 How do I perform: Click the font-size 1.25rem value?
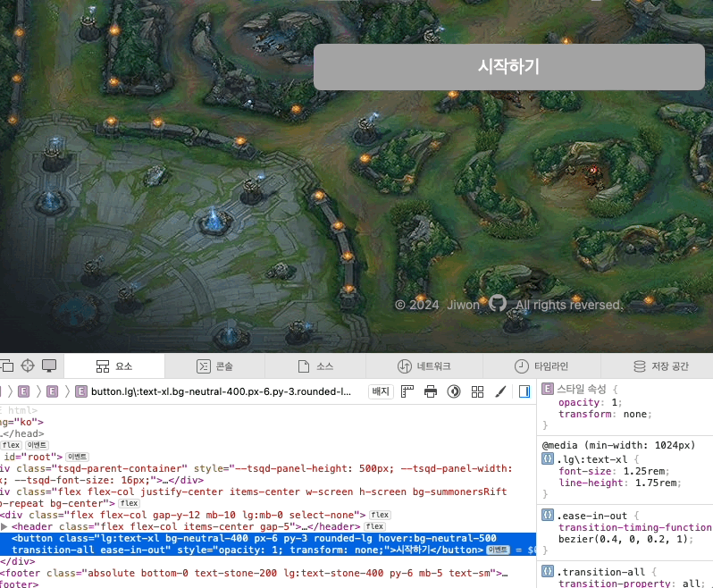pos(644,471)
